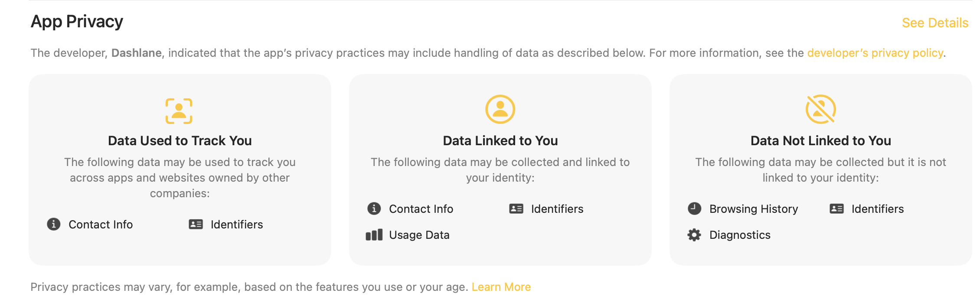The image size is (980, 306).
Task: Click the Data Not Linked to You icon
Action: (820, 109)
